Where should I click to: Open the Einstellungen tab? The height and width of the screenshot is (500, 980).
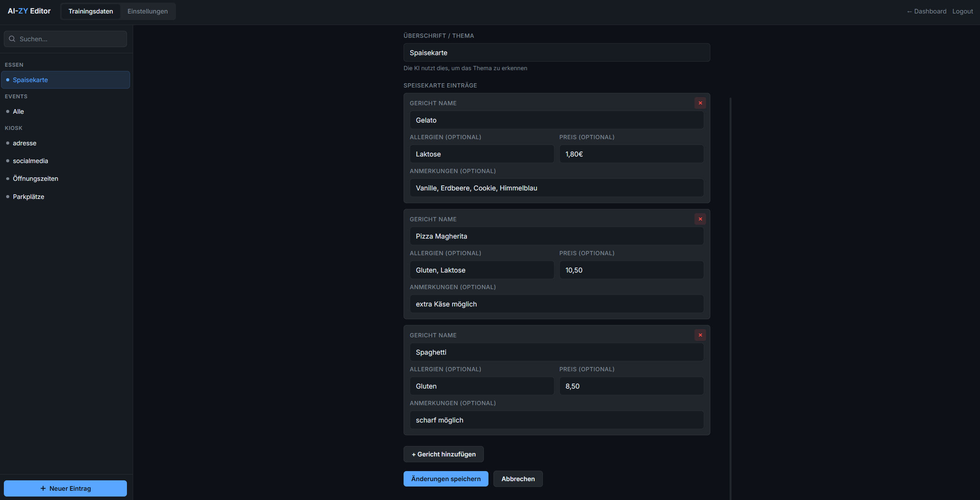coord(147,11)
